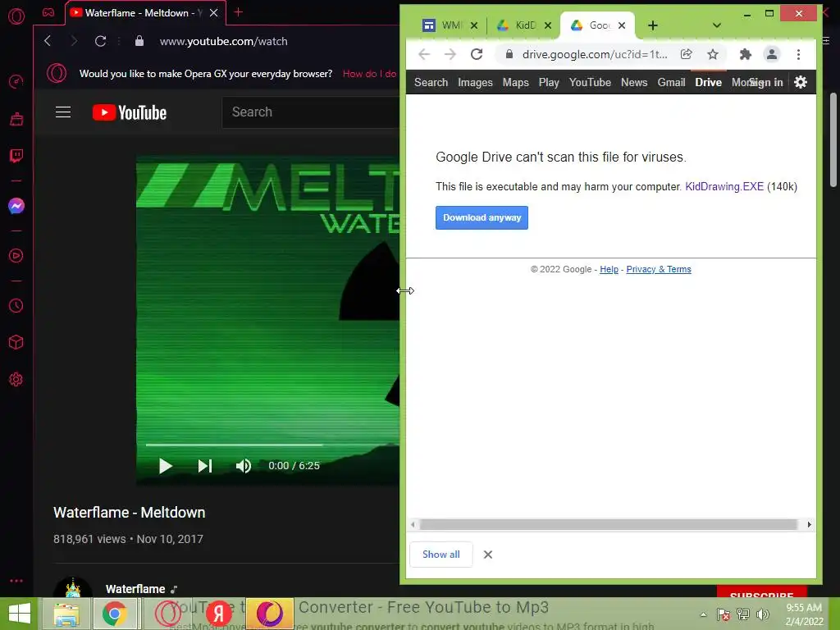Open Yandex browser from taskbar
The image size is (840, 630).
pos(218,614)
